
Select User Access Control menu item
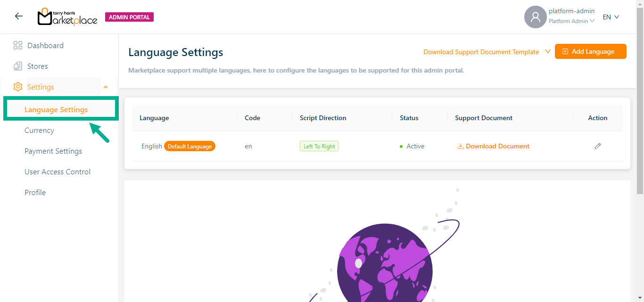click(58, 172)
